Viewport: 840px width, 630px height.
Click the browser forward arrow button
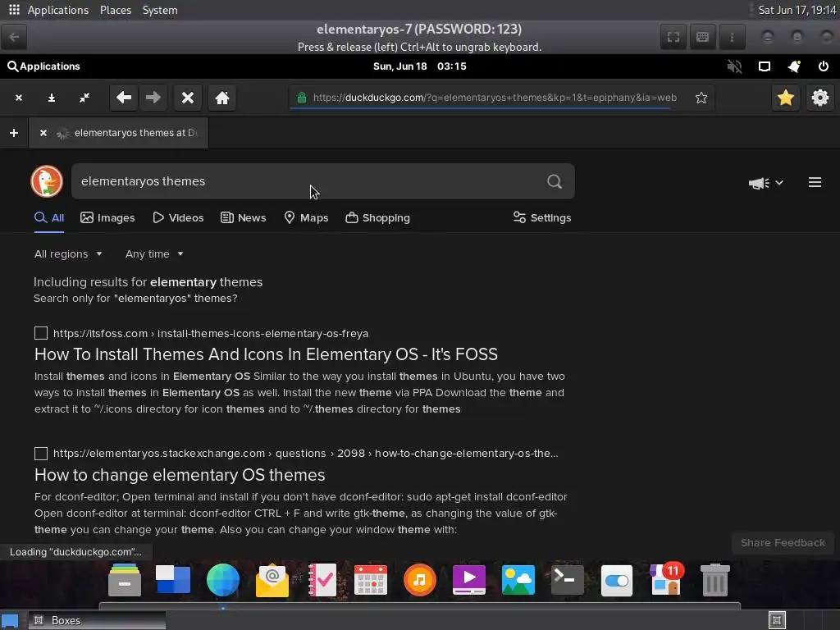pyautogui.click(x=153, y=98)
